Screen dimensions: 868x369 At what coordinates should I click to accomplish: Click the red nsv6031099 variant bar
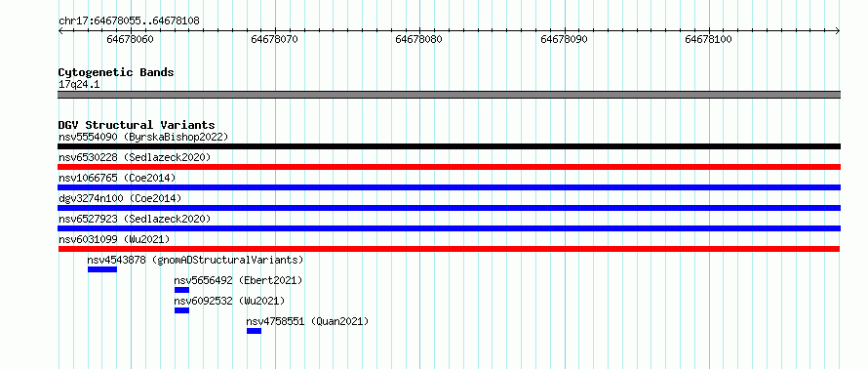pos(449,249)
